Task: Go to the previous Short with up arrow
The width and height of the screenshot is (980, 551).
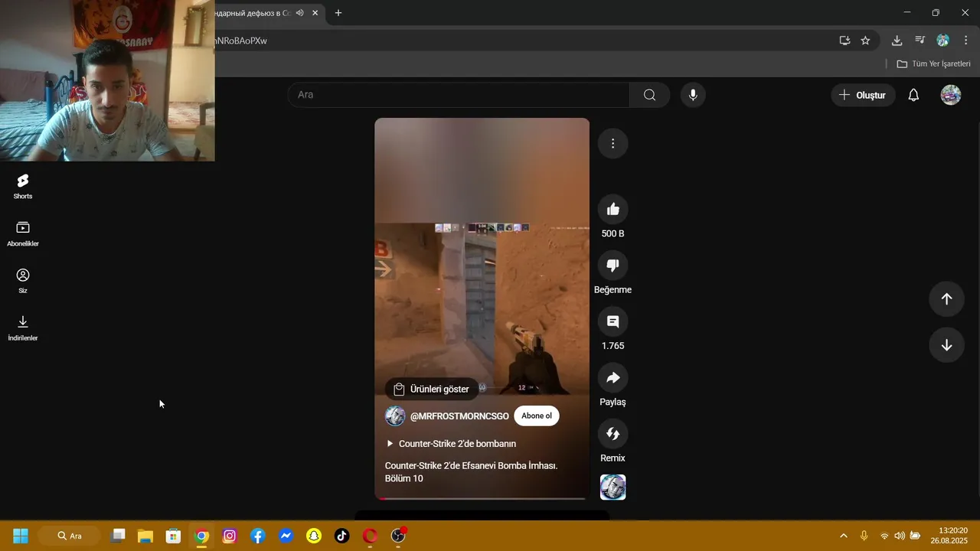Action: click(x=946, y=299)
